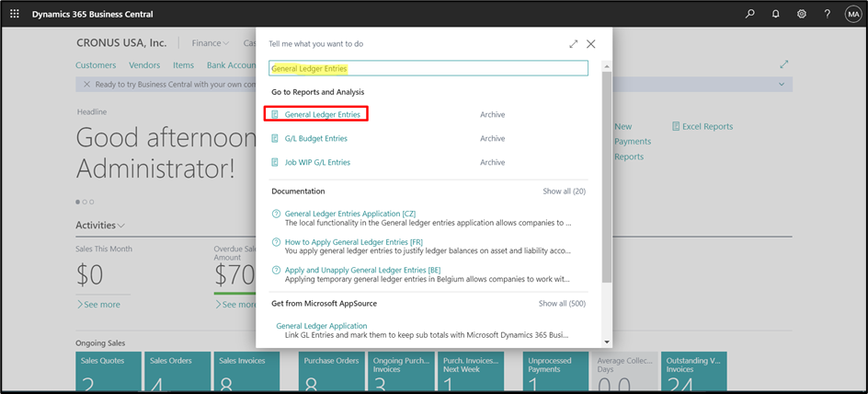Close the Tell Me dialog

[x=590, y=44]
